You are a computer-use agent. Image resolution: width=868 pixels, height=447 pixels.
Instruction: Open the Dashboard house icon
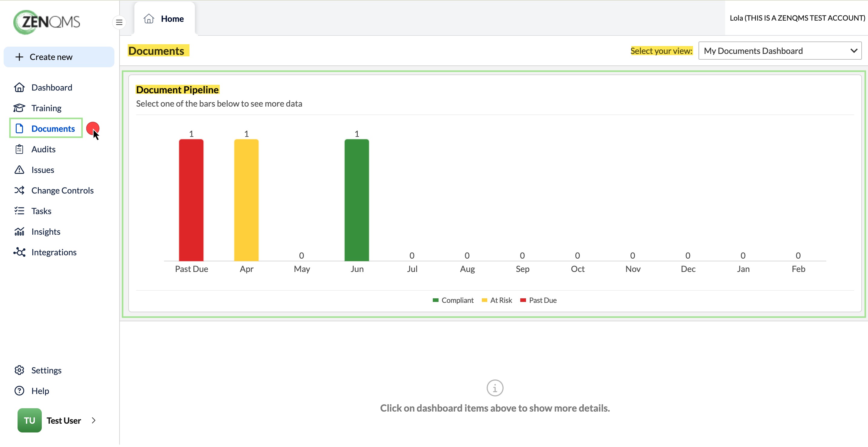pyautogui.click(x=19, y=88)
